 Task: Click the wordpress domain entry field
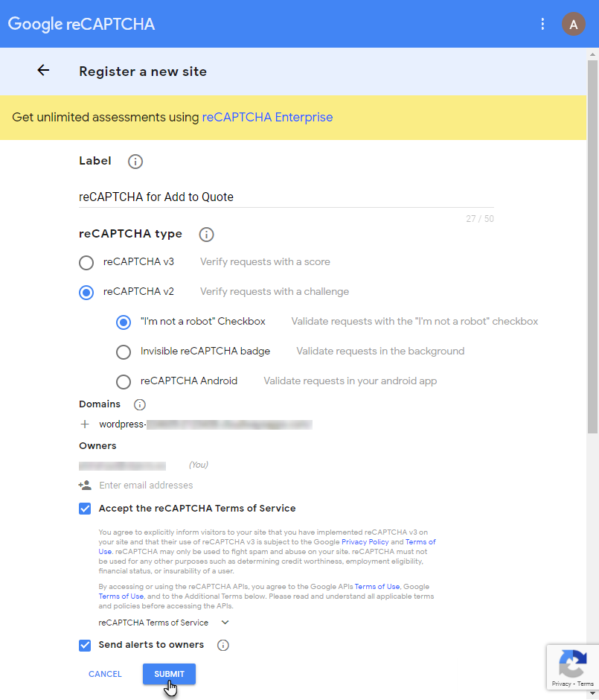point(205,424)
